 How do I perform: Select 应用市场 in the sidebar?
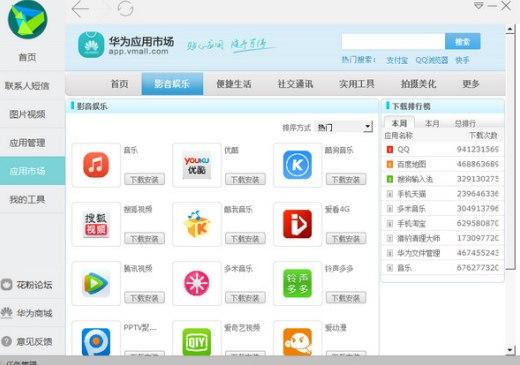click(x=32, y=171)
